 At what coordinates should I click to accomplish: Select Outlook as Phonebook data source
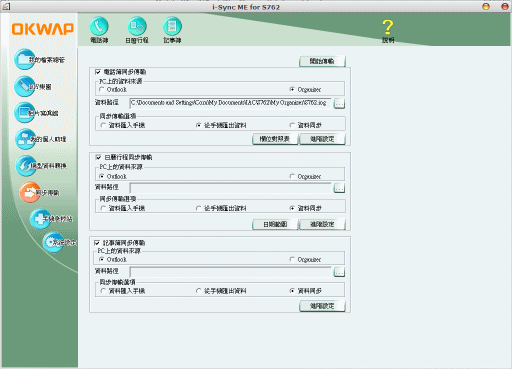tap(102, 89)
